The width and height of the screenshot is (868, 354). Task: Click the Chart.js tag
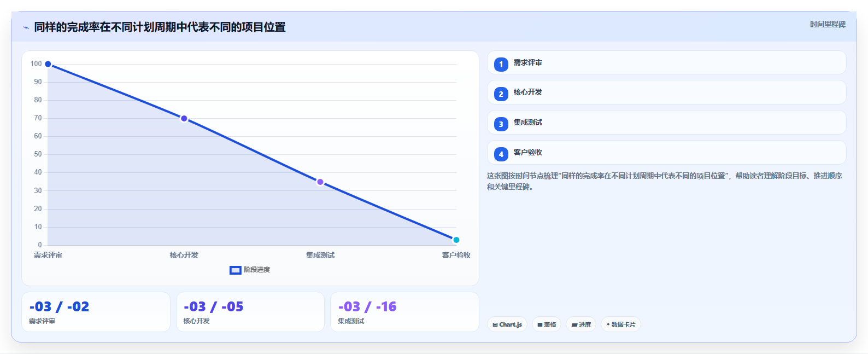pos(507,324)
